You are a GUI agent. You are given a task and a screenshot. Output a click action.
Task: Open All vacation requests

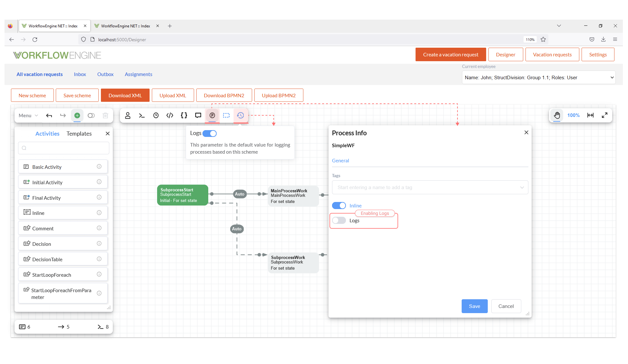click(x=40, y=74)
